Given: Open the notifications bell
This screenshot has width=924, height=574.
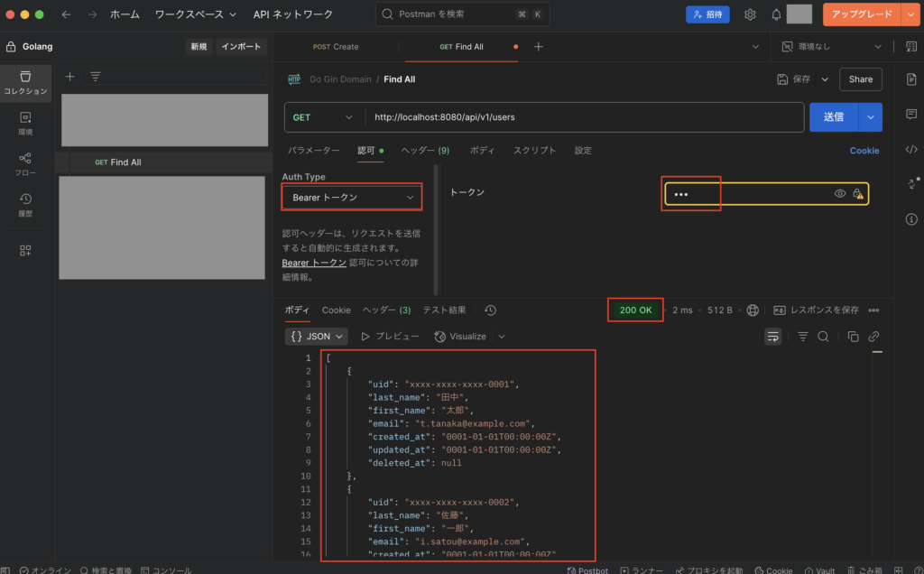Looking at the screenshot, I should [776, 14].
